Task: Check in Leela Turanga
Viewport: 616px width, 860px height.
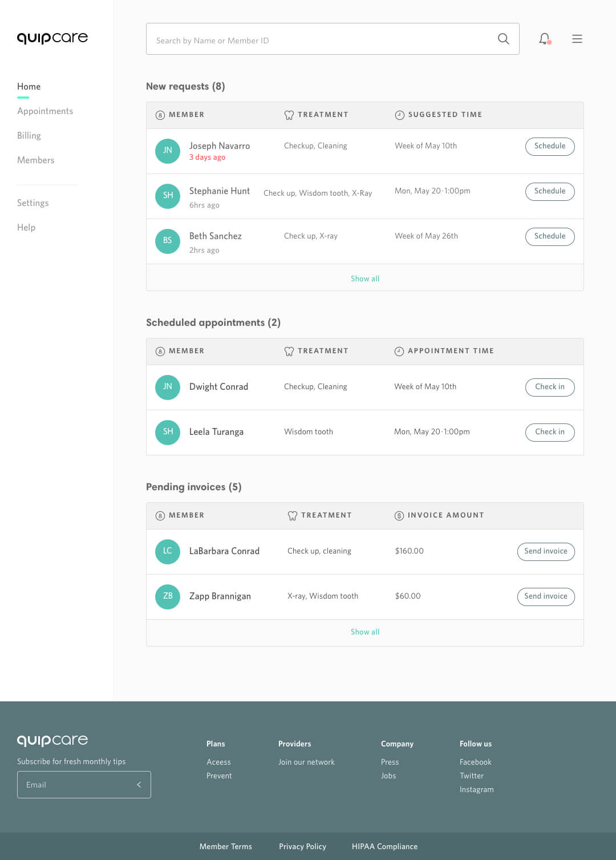Action: (550, 432)
